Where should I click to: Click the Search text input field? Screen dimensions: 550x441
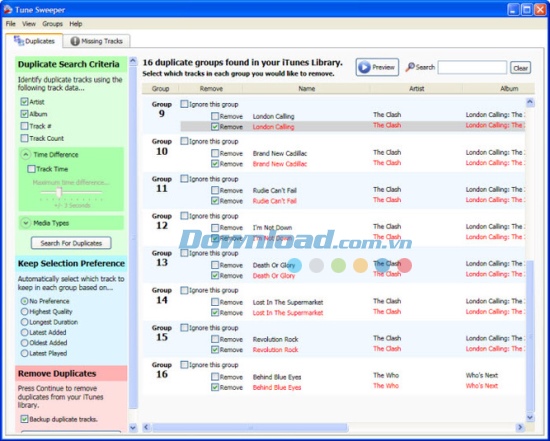coord(472,67)
